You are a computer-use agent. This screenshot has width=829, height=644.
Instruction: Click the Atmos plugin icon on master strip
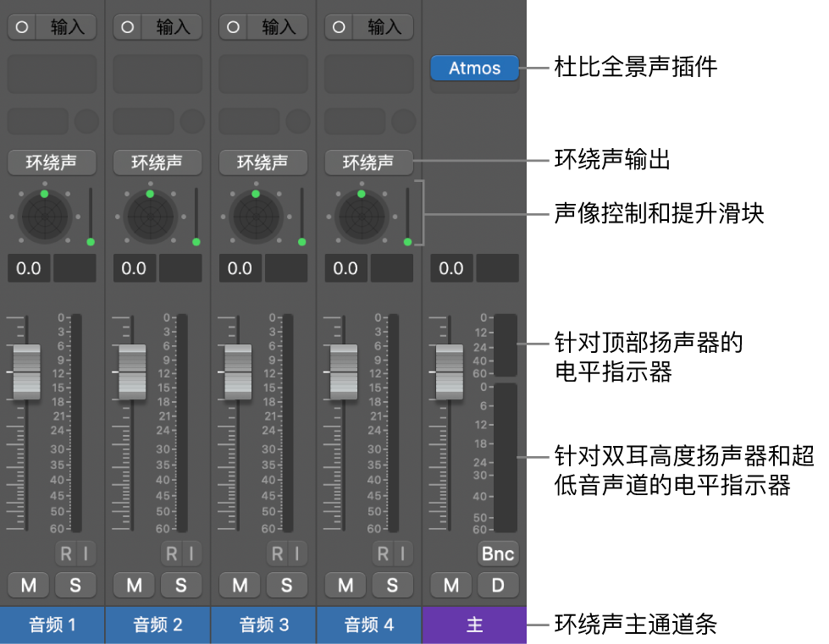tap(474, 69)
